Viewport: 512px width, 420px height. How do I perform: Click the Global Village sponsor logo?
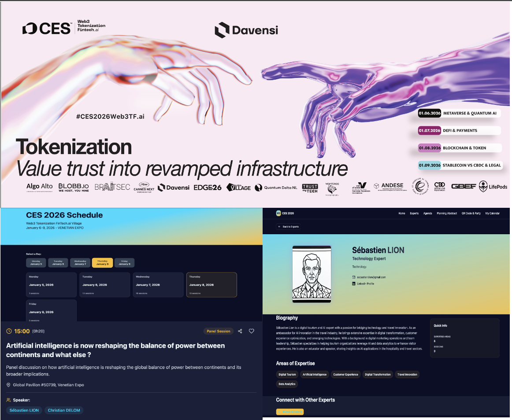[x=238, y=187]
